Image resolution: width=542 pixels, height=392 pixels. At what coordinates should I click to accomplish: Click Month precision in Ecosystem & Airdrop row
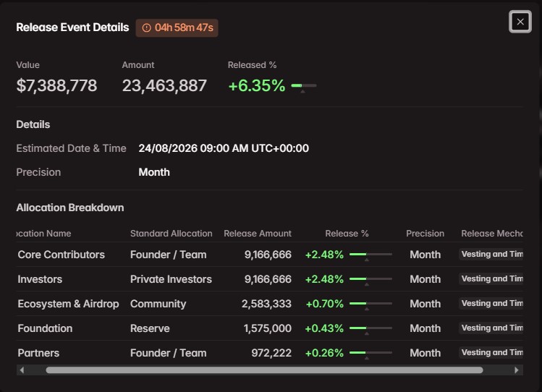click(x=425, y=304)
